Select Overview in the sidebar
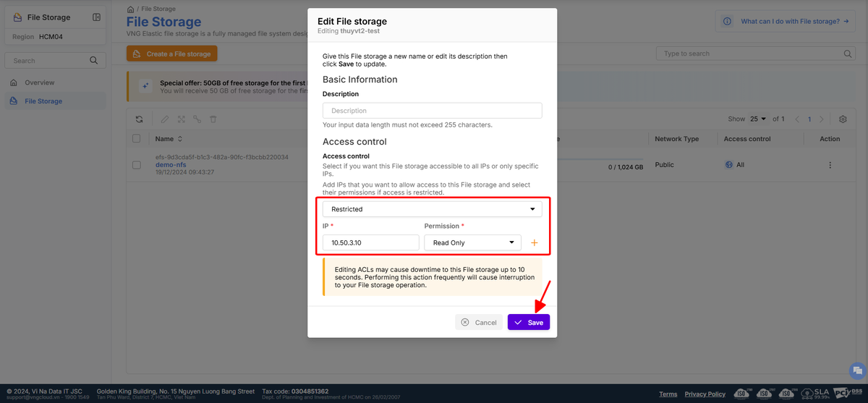868x403 pixels. pos(39,82)
